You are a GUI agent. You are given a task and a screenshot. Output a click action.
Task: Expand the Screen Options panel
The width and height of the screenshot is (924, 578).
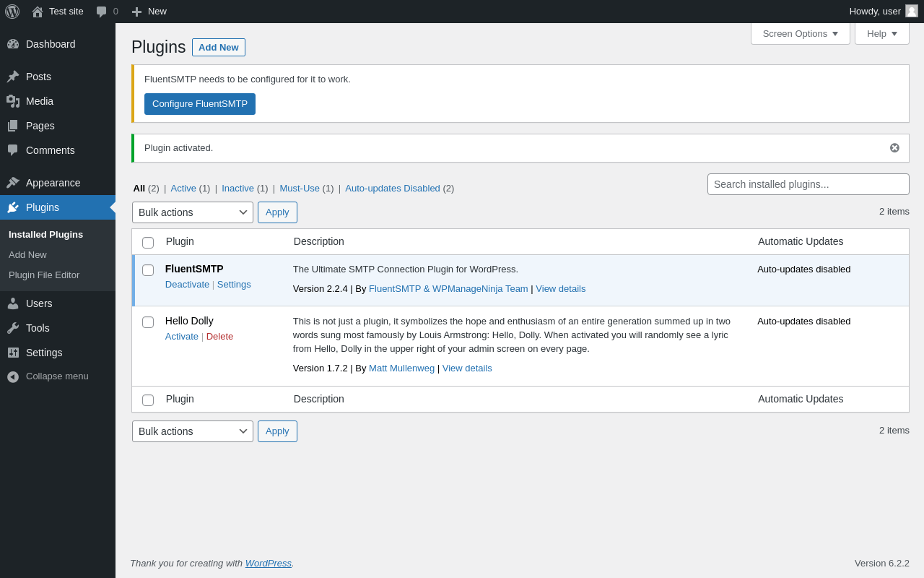[x=800, y=33]
